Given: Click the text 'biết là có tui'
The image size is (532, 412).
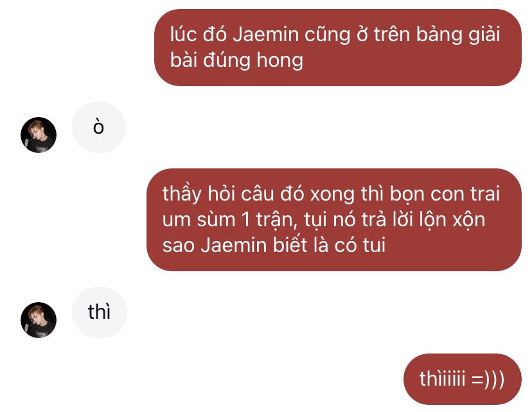Looking at the screenshot, I should pyautogui.click(x=329, y=245).
